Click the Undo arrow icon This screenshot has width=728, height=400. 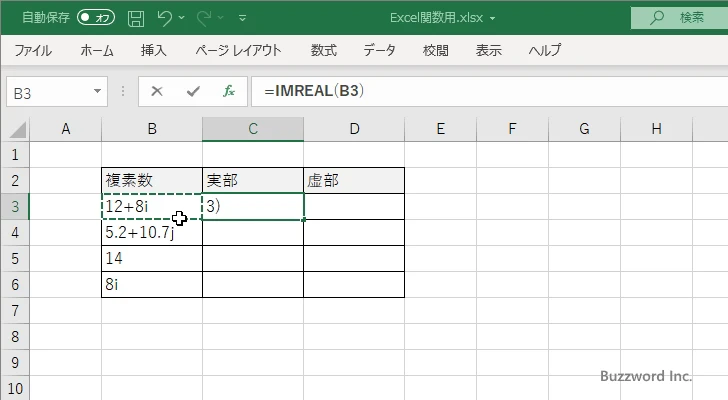[x=164, y=18]
